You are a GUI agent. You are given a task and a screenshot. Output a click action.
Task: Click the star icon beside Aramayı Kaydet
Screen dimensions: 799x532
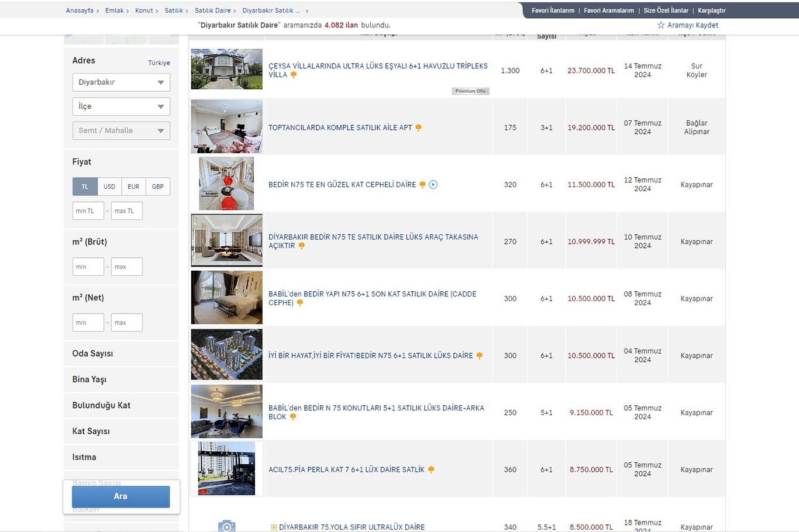click(661, 25)
